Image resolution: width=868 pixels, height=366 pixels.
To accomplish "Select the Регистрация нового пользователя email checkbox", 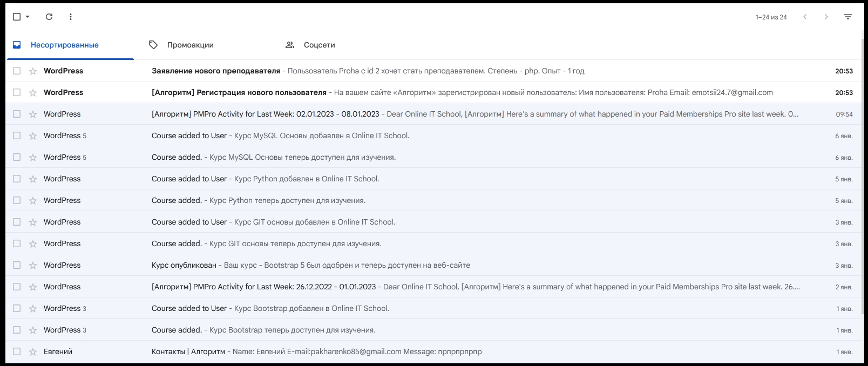I will [17, 92].
